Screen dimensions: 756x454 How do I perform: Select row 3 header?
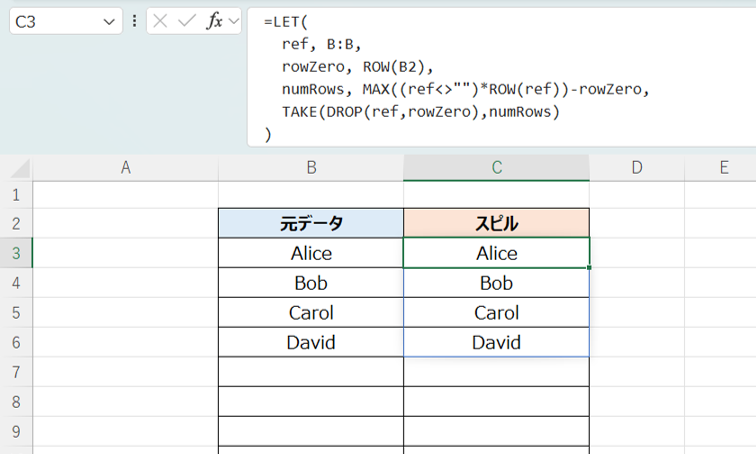click(16, 253)
